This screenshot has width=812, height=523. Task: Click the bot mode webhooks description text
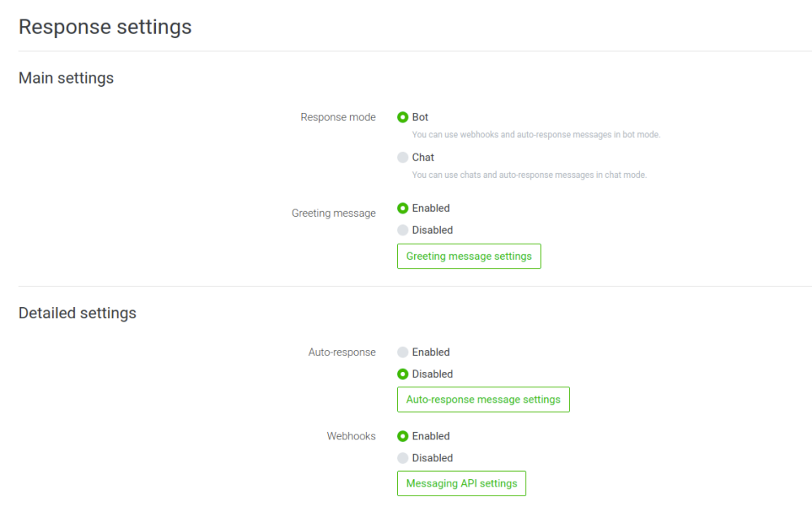click(536, 135)
